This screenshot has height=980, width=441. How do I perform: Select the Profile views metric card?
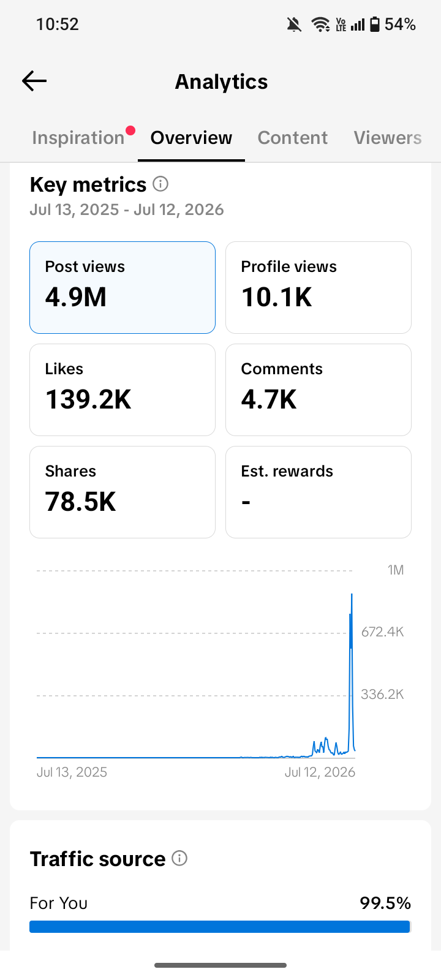coord(318,287)
